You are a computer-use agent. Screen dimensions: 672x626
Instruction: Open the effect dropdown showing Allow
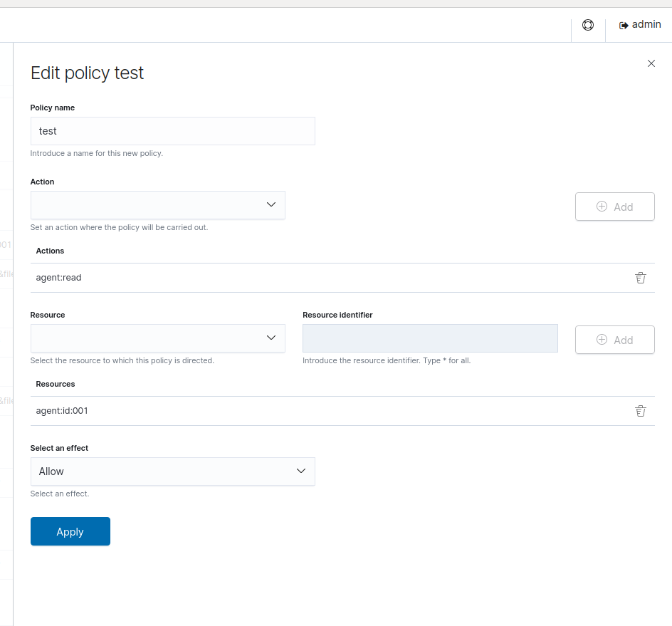coord(172,471)
